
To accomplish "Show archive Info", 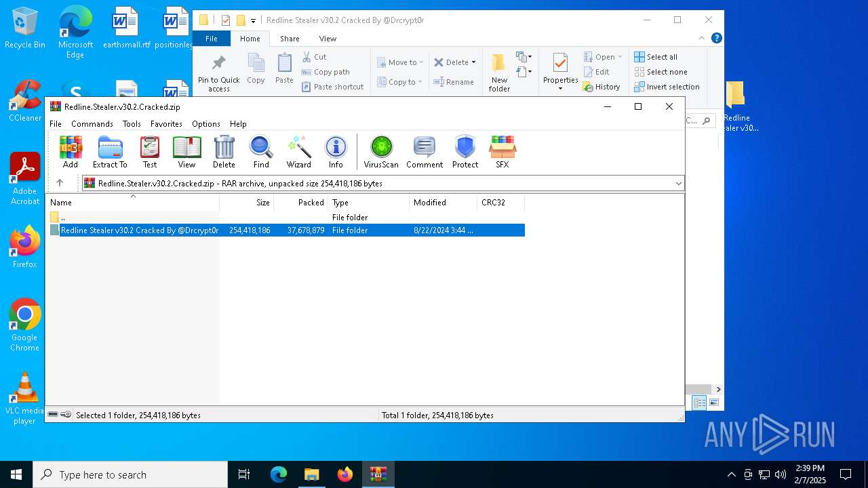I will point(336,152).
